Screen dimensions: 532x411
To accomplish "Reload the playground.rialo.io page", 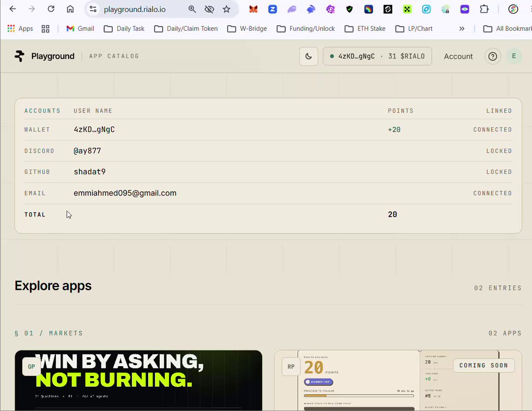I will (x=51, y=9).
